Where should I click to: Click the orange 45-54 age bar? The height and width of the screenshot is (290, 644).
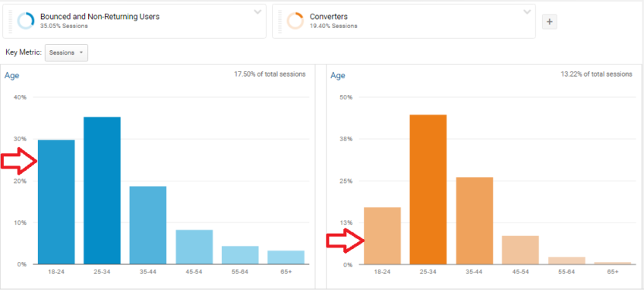point(520,251)
